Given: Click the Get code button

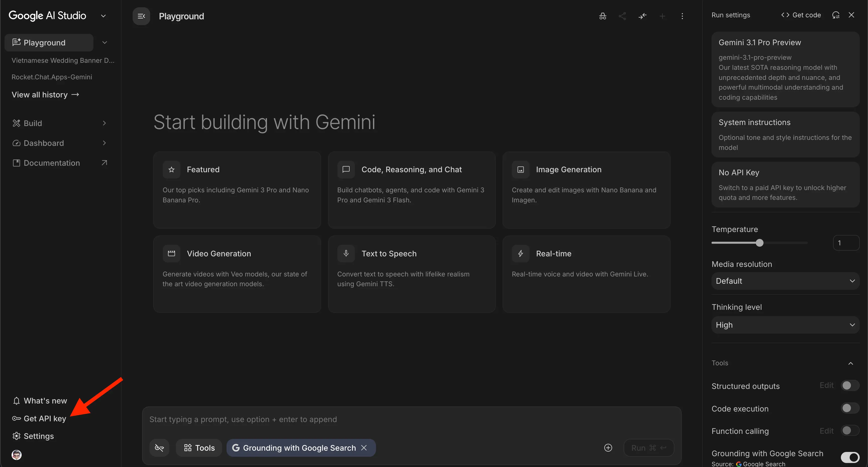Looking at the screenshot, I should pyautogui.click(x=801, y=15).
